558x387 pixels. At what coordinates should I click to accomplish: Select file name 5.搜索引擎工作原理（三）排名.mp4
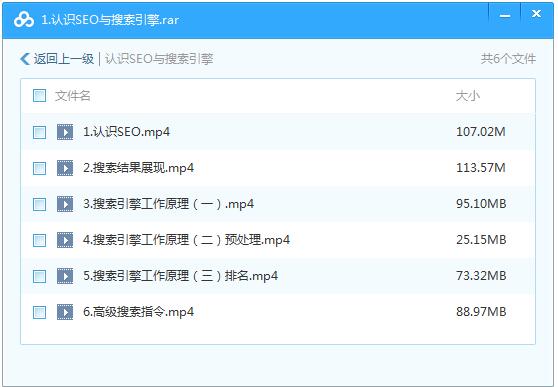(180, 276)
